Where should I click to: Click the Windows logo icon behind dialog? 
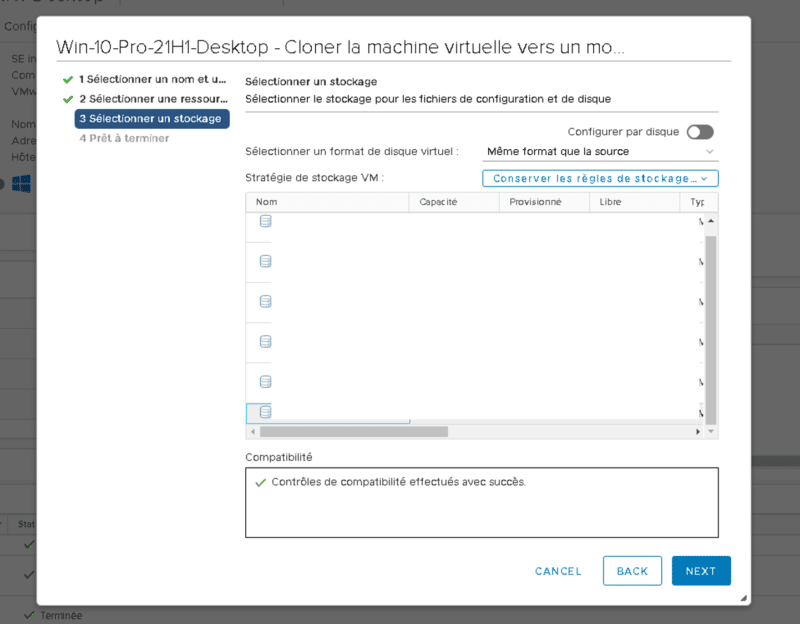pos(22,184)
